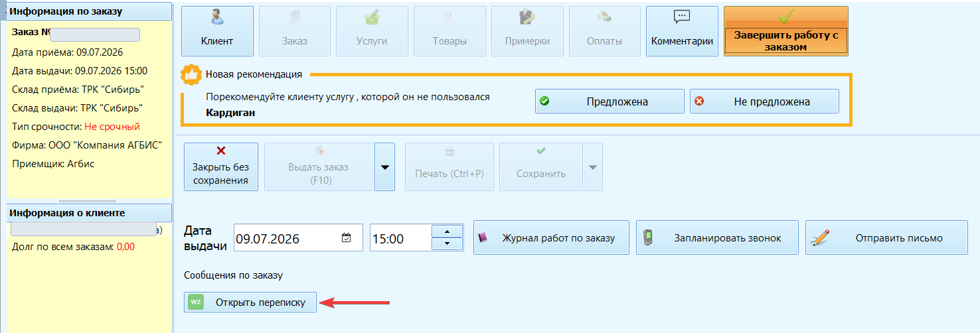Image resolution: width=980 pixels, height=333 pixels.
Task: Click Дата приёма: 09.07.2026 text
Action: pyautogui.click(x=68, y=52)
